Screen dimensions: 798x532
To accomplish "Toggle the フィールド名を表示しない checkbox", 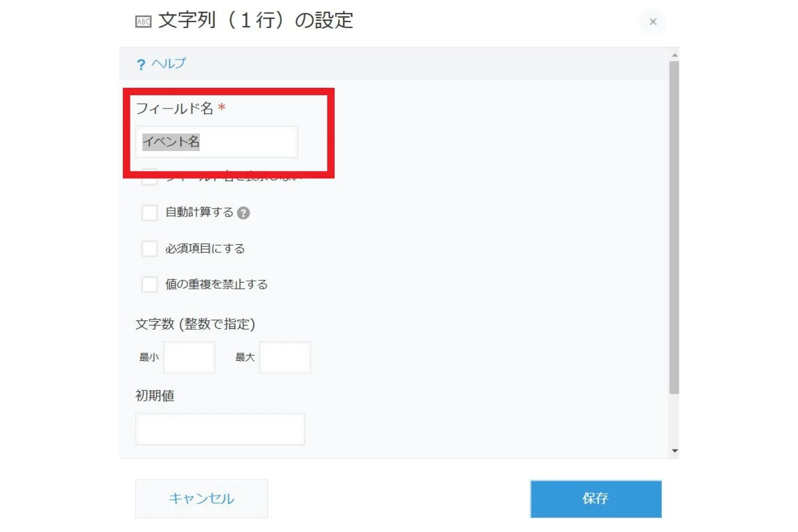I will pos(149,177).
